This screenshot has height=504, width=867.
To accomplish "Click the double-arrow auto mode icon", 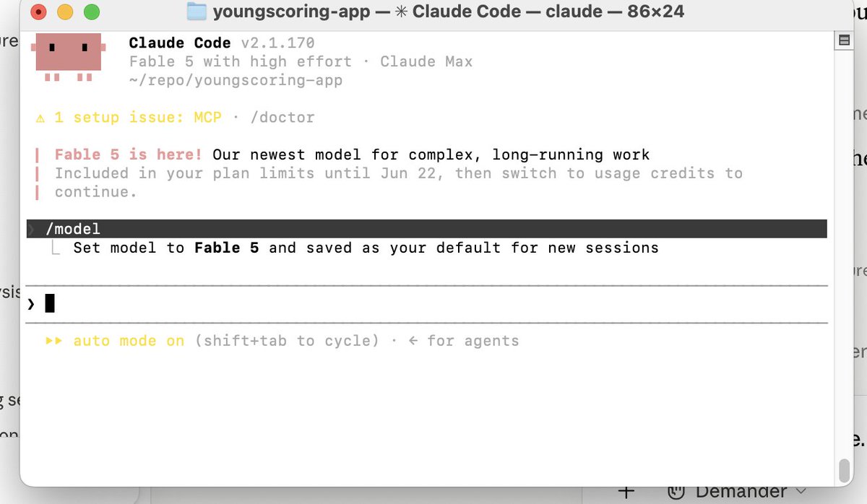I will (x=54, y=341).
